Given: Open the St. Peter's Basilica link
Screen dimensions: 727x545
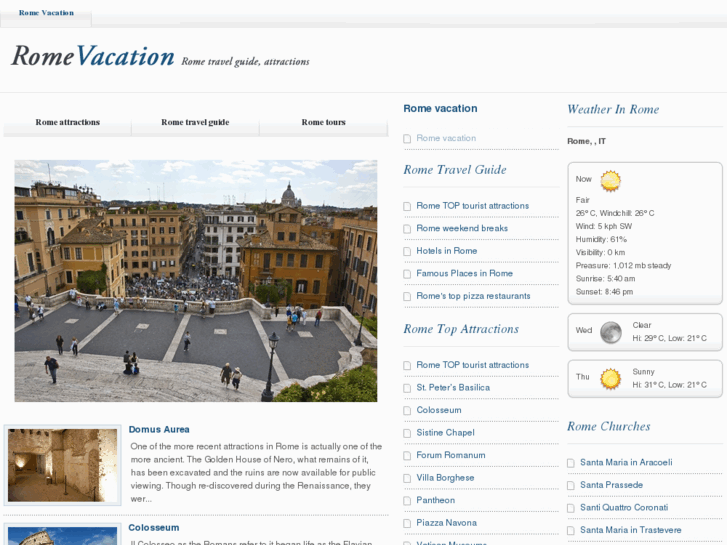Looking at the screenshot, I should (453, 387).
